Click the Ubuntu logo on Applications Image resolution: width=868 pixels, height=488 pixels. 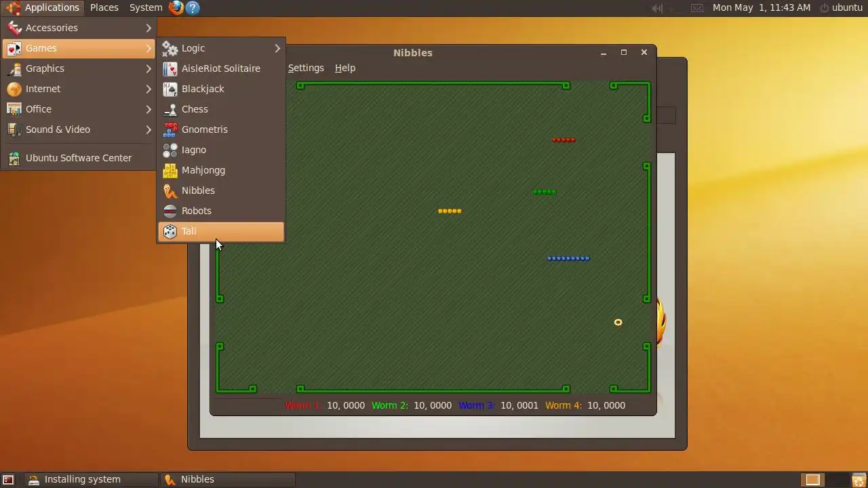(x=13, y=7)
